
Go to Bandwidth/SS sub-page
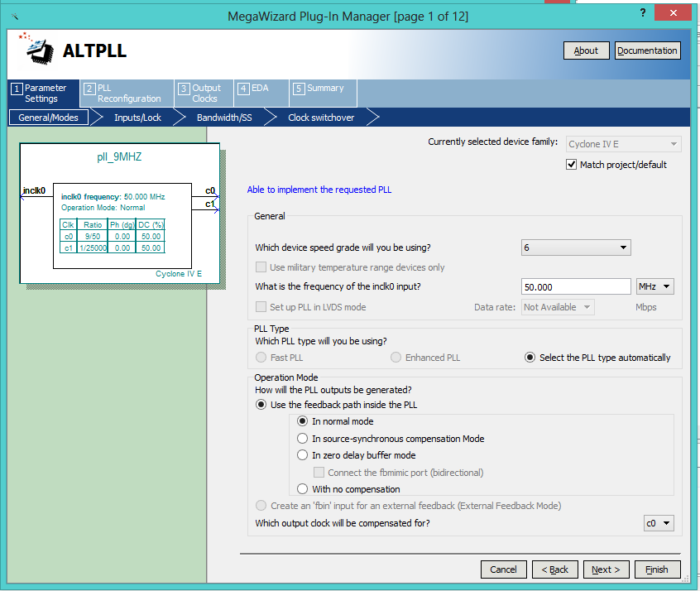tap(224, 118)
